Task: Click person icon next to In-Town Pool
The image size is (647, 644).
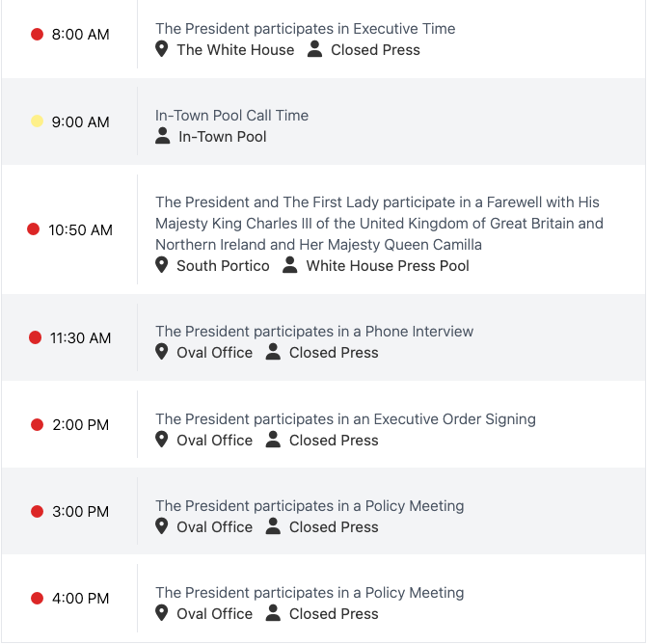Action: coord(163,136)
